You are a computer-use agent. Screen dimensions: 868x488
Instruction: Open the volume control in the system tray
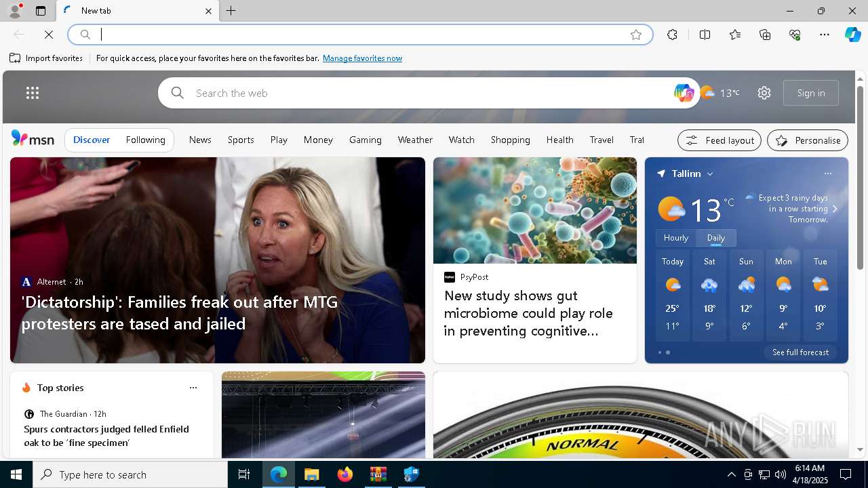tap(781, 474)
